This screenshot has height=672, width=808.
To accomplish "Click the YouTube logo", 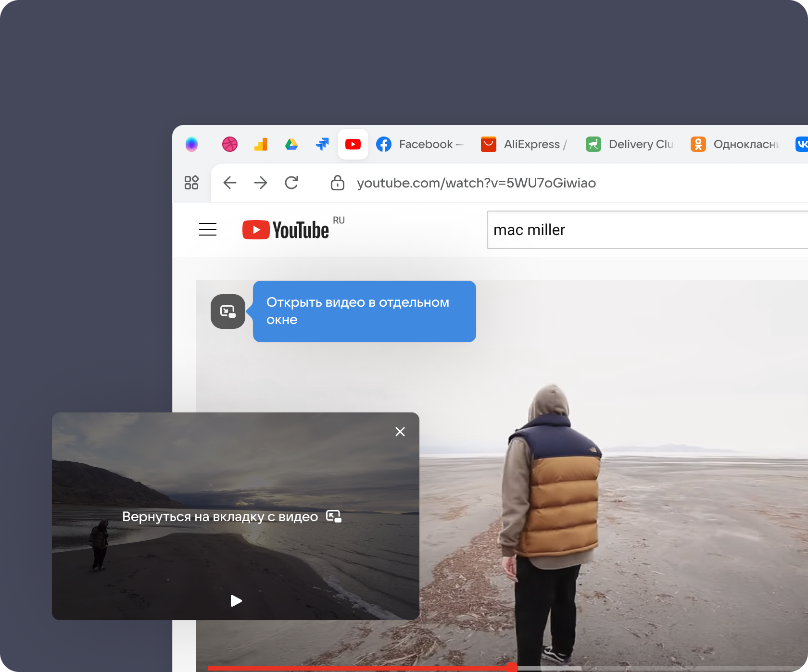I will point(286,230).
